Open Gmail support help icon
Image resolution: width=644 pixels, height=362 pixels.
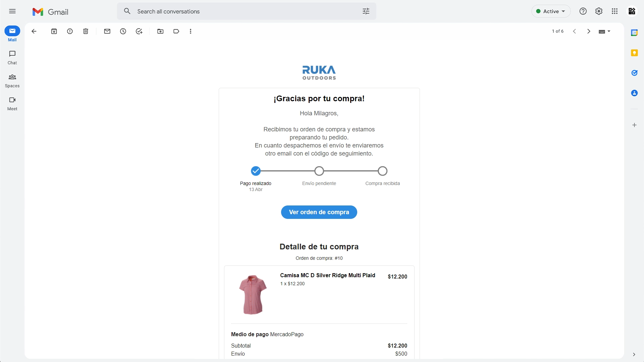pos(583,11)
